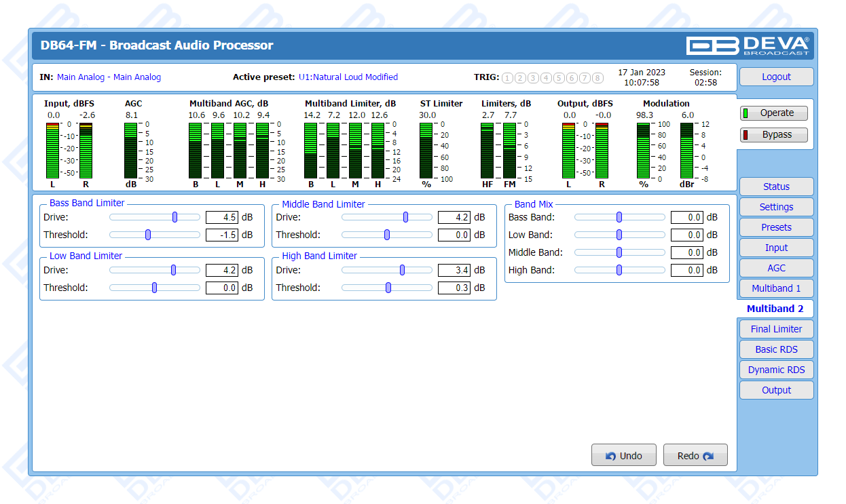
Task: Click trigger indicator number 1
Action: [x=507, y=78]
